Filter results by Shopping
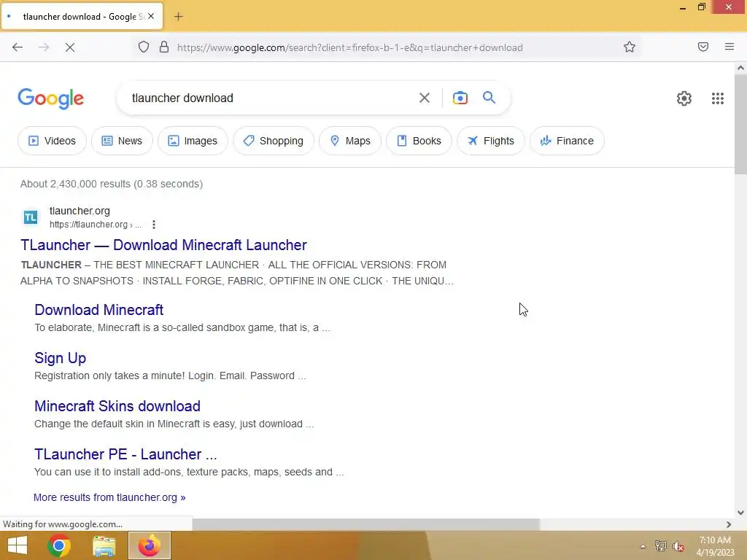 274,141
